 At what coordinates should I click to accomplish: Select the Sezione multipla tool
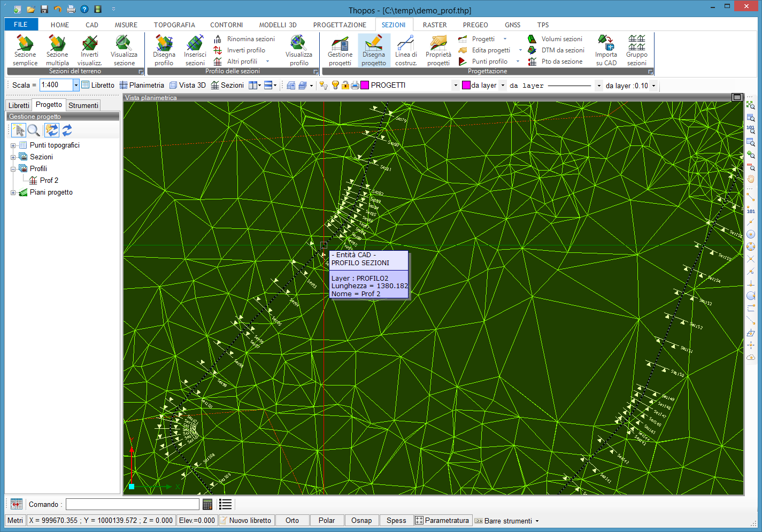[57, 50]
